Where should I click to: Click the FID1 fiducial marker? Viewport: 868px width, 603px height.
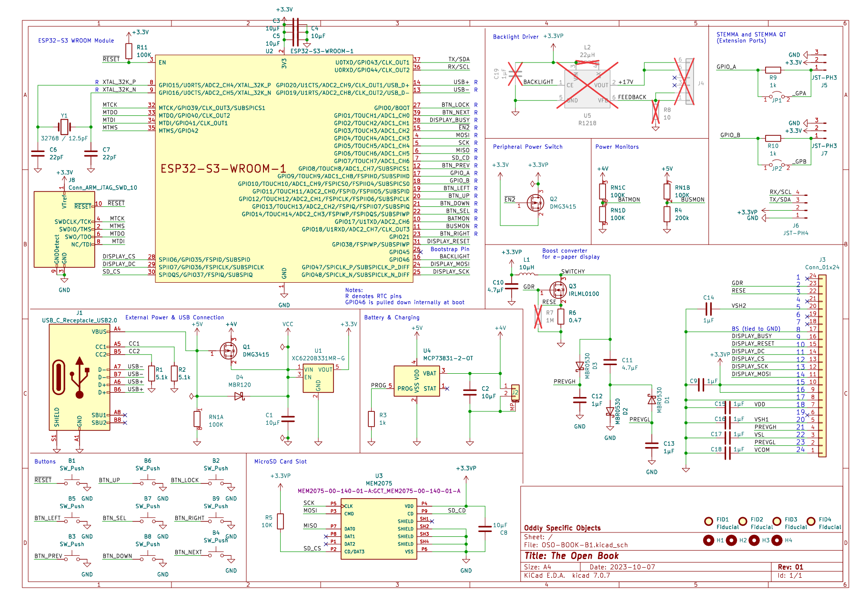pos(708,521)
